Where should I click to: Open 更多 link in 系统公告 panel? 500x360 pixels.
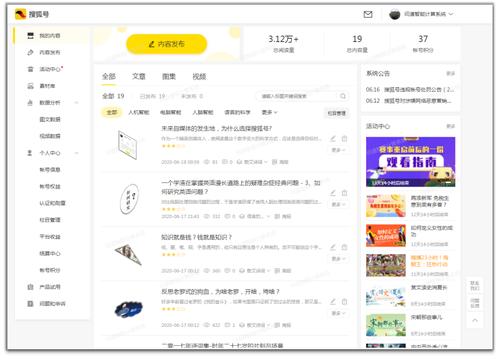pyautogui.click(x=450, y=73)
